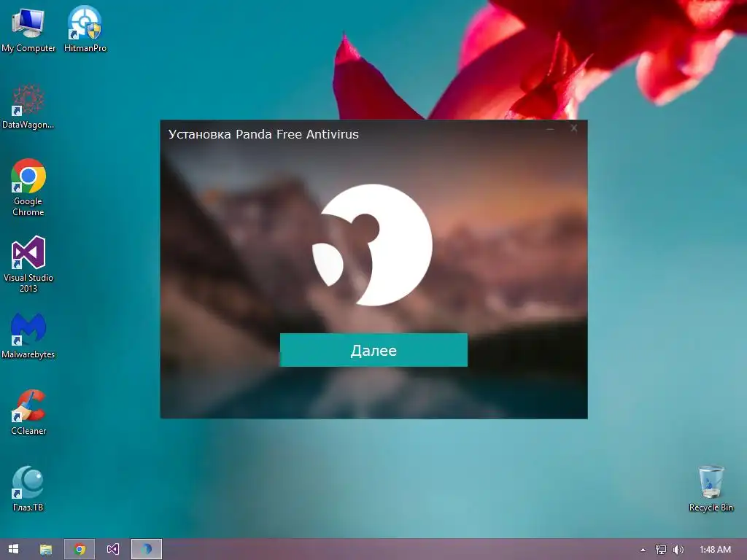This screenshot has width=747, height=560.
Task: Select the Recycle Bin desktop icon
Action: [x=711, y=489]
